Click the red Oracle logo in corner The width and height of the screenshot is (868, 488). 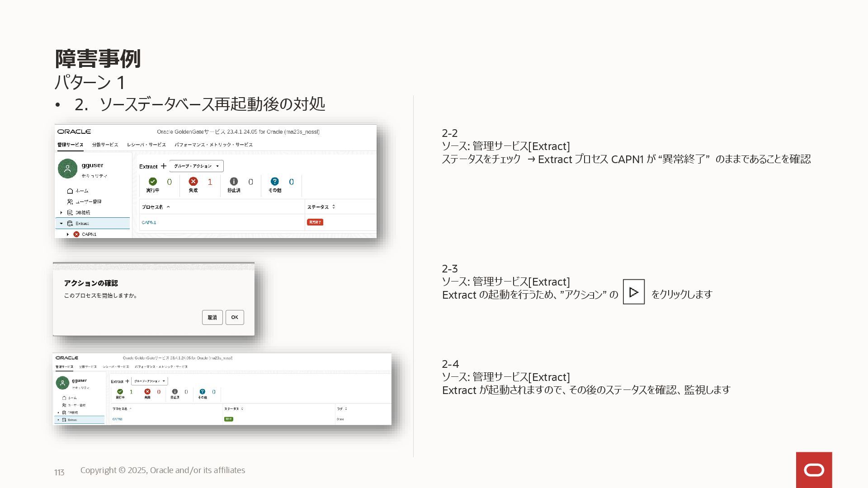[814, 470]
